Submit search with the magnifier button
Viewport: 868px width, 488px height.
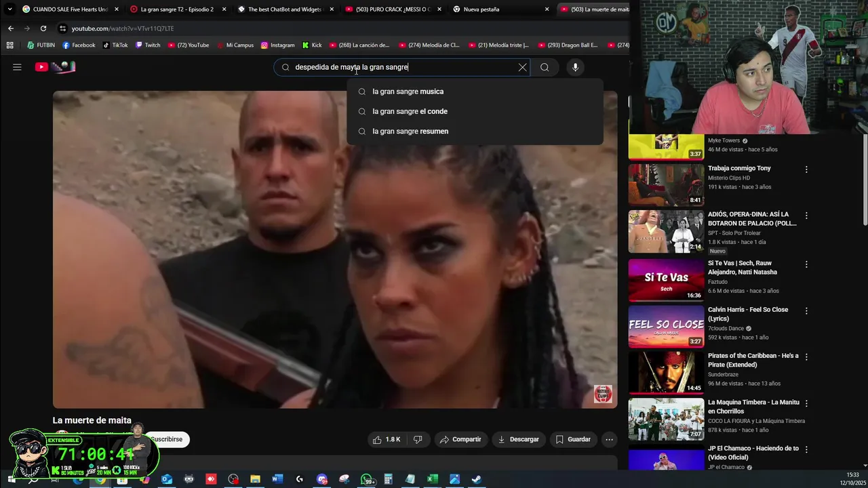tap(545, 67)
